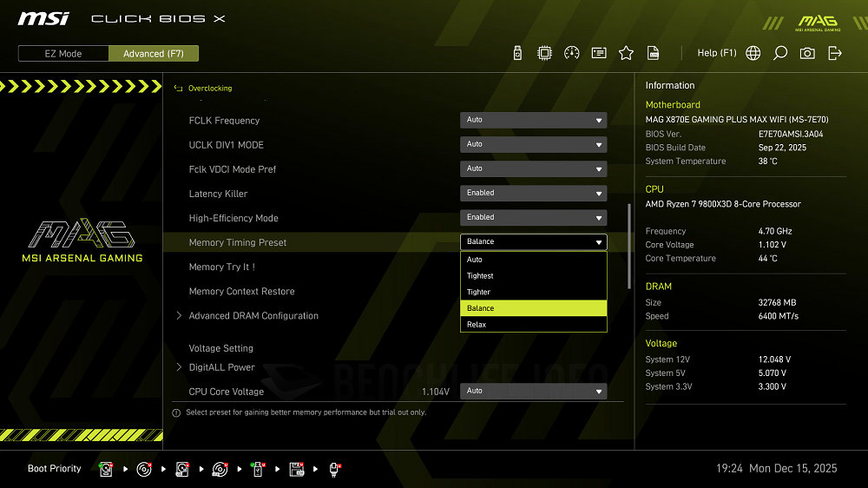Viewport: 868px width, 488px height.
Task: Open the USB flash utility icon
Action: pyautogui.click(x=518, y=53)
